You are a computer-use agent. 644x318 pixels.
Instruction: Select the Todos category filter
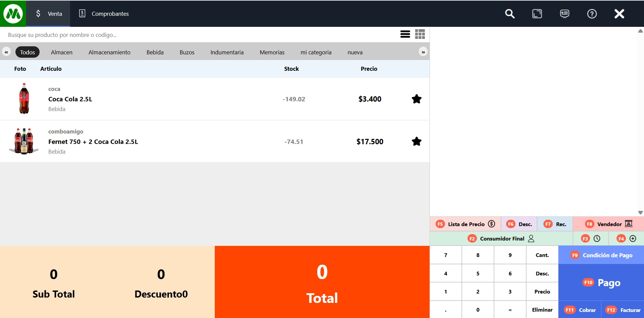[x=28, y=52]
